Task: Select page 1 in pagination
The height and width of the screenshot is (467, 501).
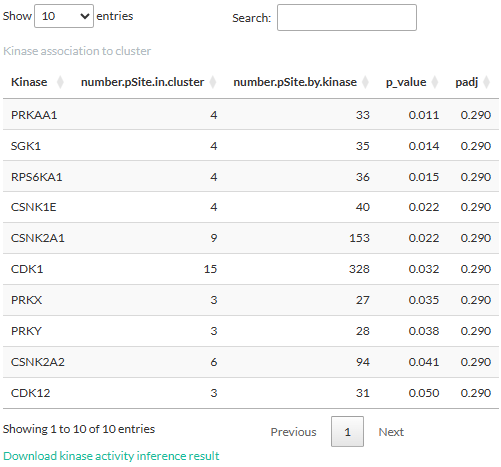Action: 347,432
